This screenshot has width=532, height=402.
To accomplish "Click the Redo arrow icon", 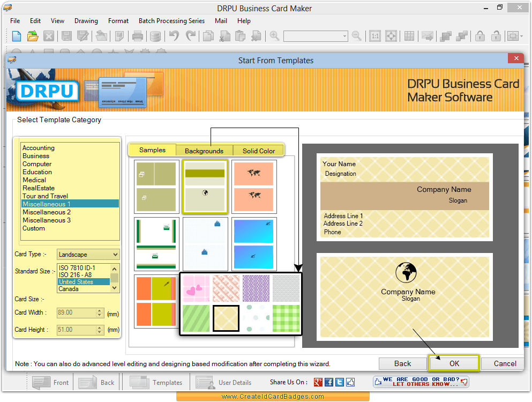I will pyautogui.click(x=191, y=36).
